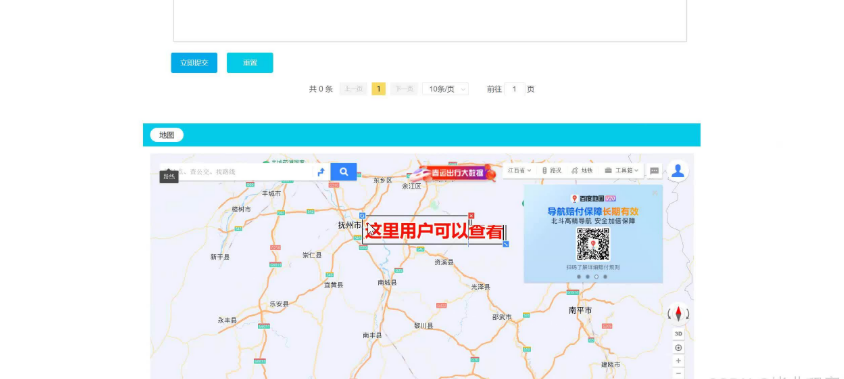Toggle 地铁 subway layer on map
The image size is (844, 379).
pos(582,171)
